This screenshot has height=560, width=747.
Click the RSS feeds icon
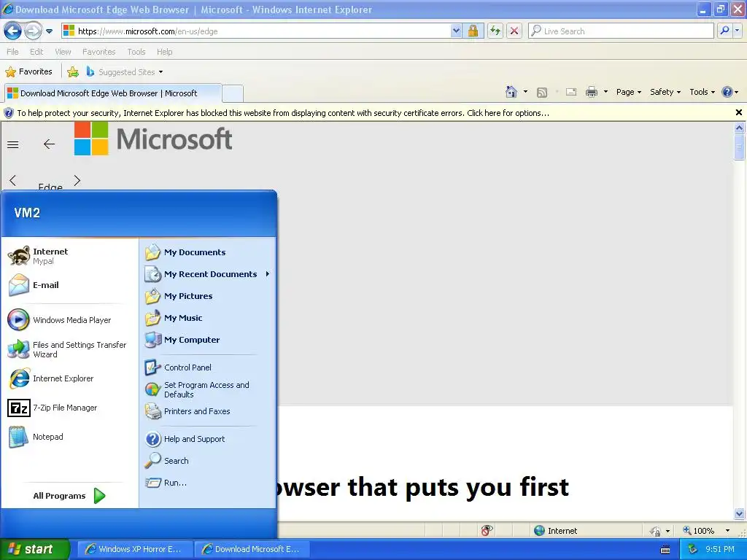tap(542, 93)
